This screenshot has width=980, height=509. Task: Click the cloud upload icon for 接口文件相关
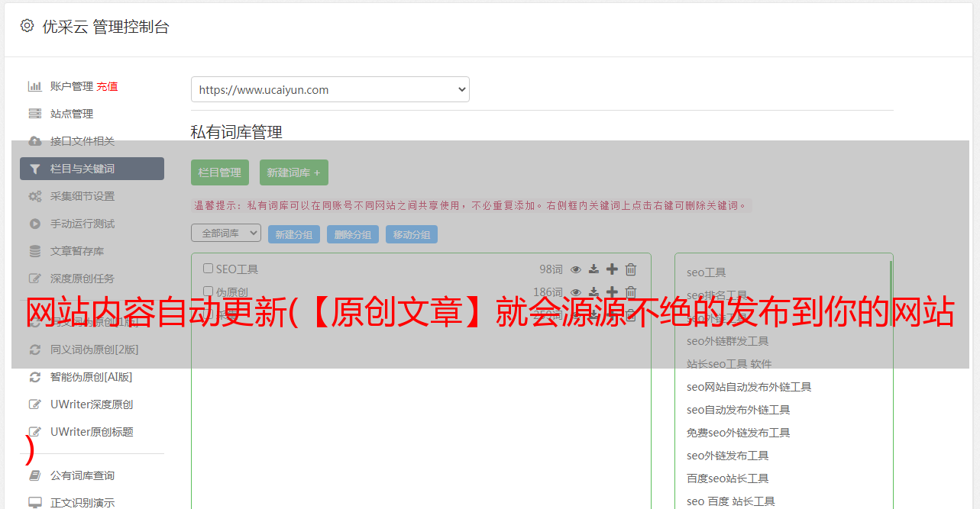point(34,141)
